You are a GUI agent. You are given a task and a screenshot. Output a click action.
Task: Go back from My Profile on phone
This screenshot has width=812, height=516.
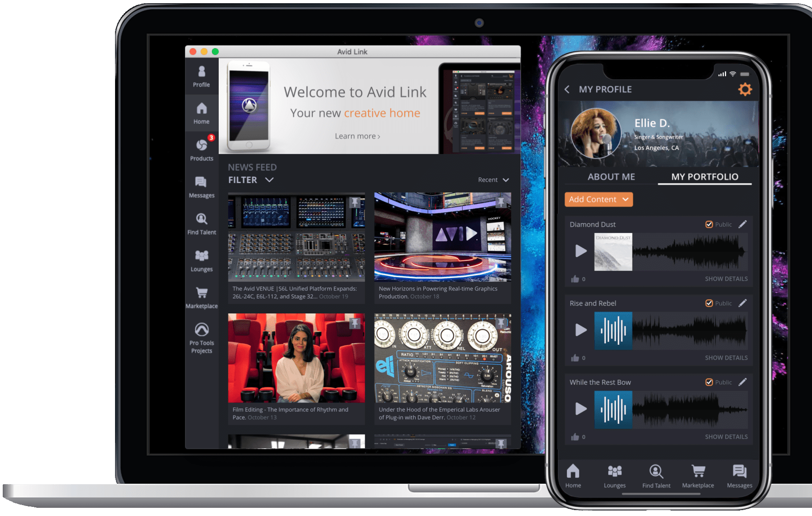[x=567, y=89]
